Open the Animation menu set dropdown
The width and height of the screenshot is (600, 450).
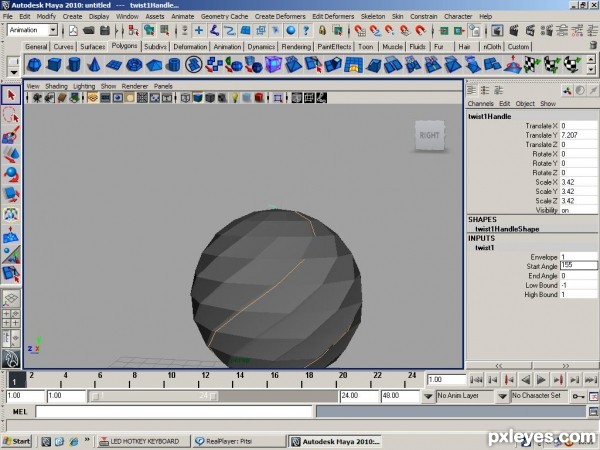tap(53, 30)
